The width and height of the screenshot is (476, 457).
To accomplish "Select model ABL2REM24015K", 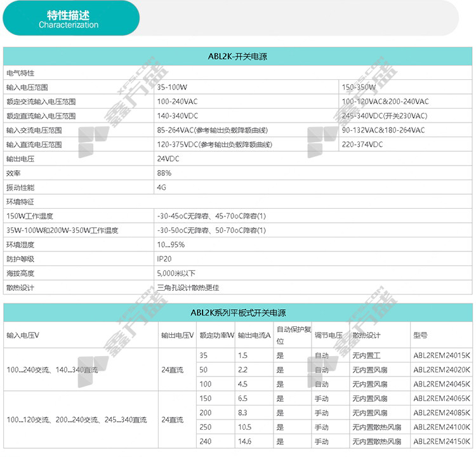I will (442, 355).
